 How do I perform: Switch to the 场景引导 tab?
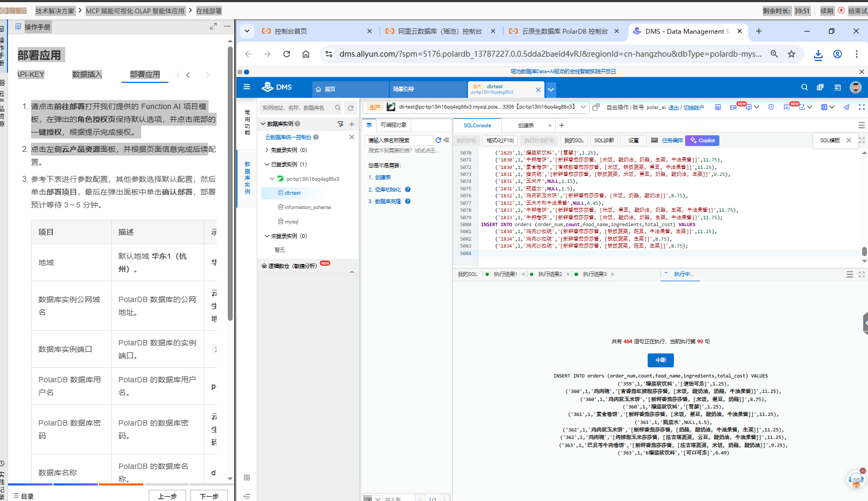[428, 89]
